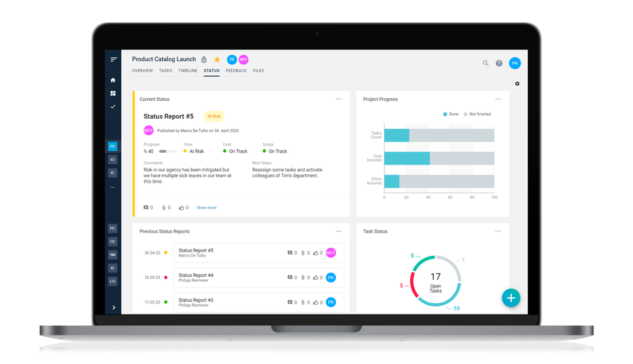The image size is (633, 364).
Task: Click the paperclip icon on Status Report #5 row
Action: pyautogui.click(x=303, y=253)
